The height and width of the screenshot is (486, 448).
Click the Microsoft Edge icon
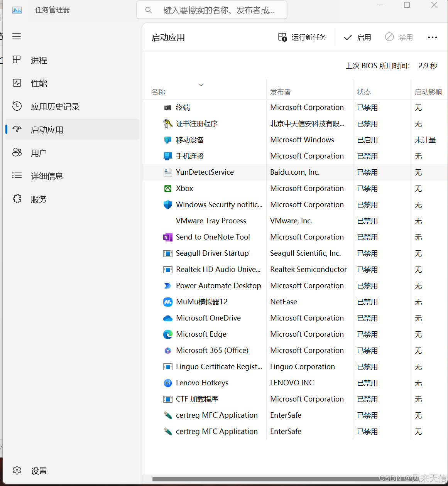(167, 334)
